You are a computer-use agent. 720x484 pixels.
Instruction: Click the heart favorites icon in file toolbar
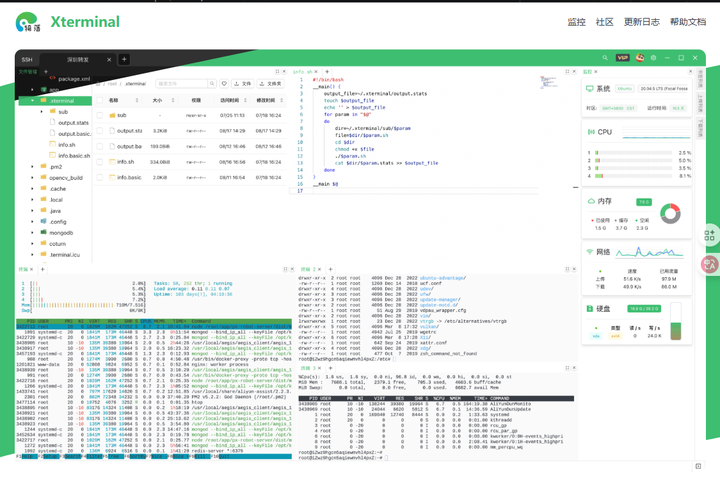(x=224, y=84)
